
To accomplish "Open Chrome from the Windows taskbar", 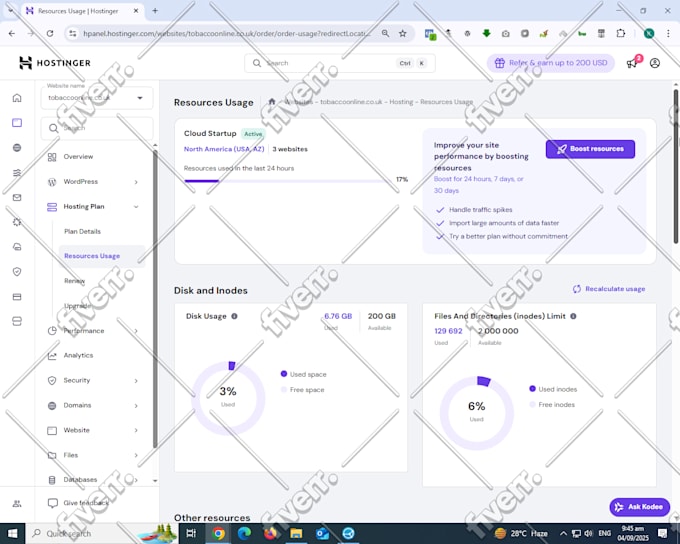I will tap(219, 533).
